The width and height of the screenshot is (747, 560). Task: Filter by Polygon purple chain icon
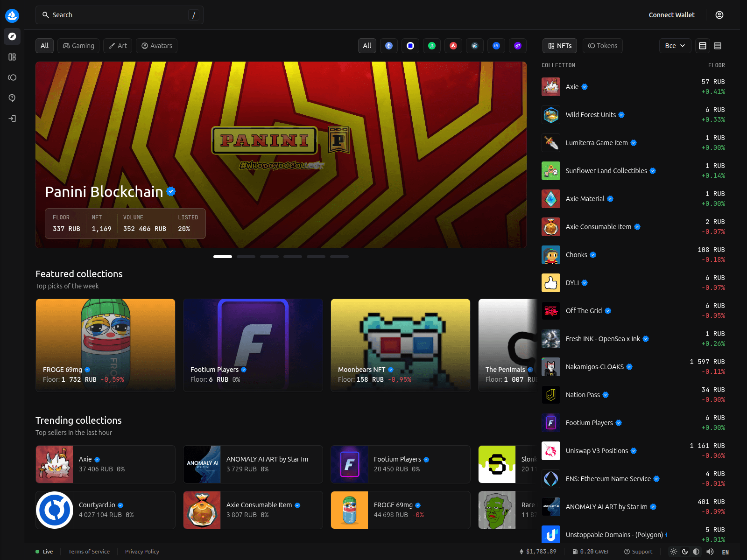click(518, 46)
